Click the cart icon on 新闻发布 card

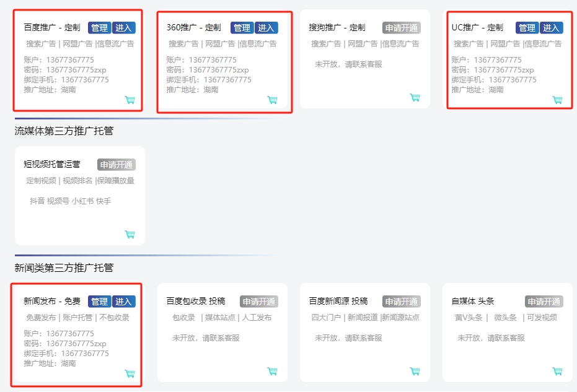[130, 373]
